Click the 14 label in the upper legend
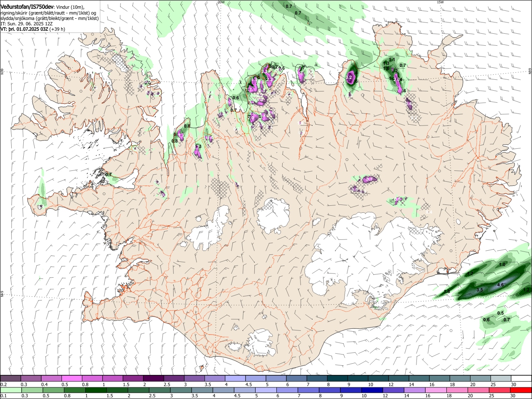Screen dimensions: 532x399 [x=411, y=384]
